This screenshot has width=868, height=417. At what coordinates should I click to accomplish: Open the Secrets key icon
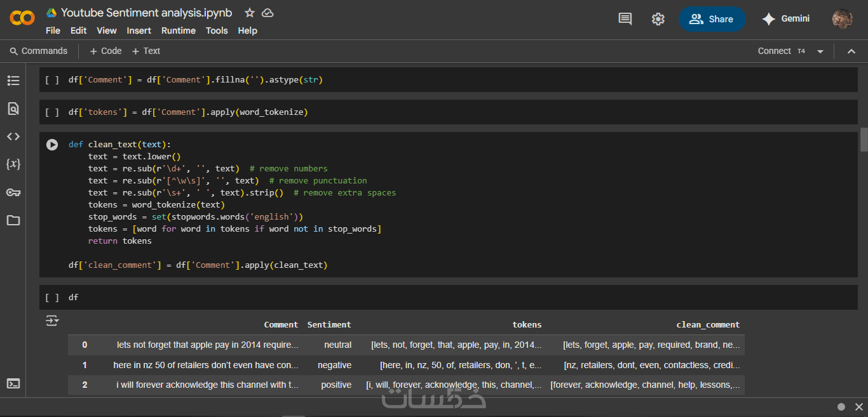click(x=13, y=192)
